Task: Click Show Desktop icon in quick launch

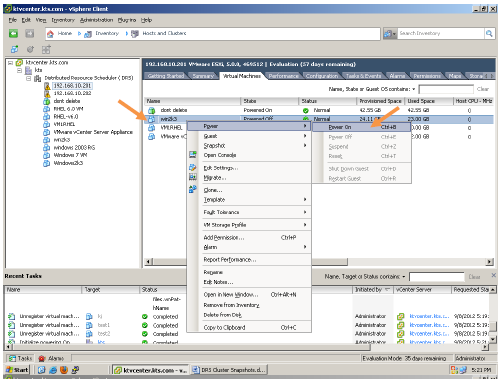Action: [42, 370]
